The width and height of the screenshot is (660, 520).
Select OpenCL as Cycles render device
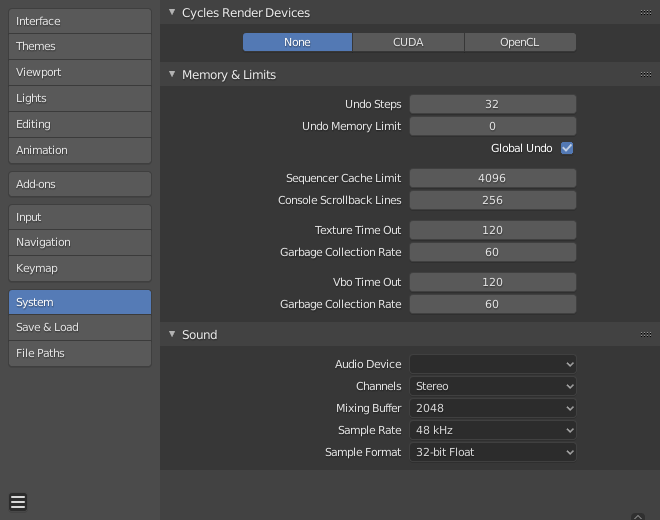coord(520,42)
